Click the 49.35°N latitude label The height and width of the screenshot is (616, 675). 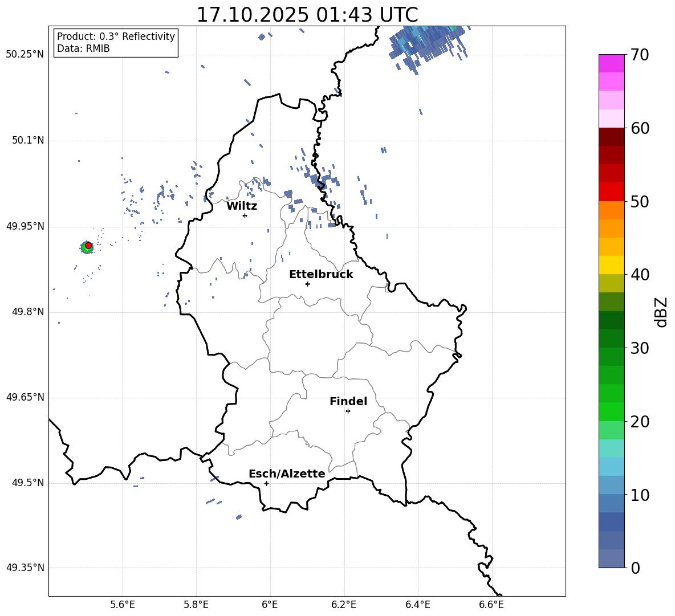point(25,568)
